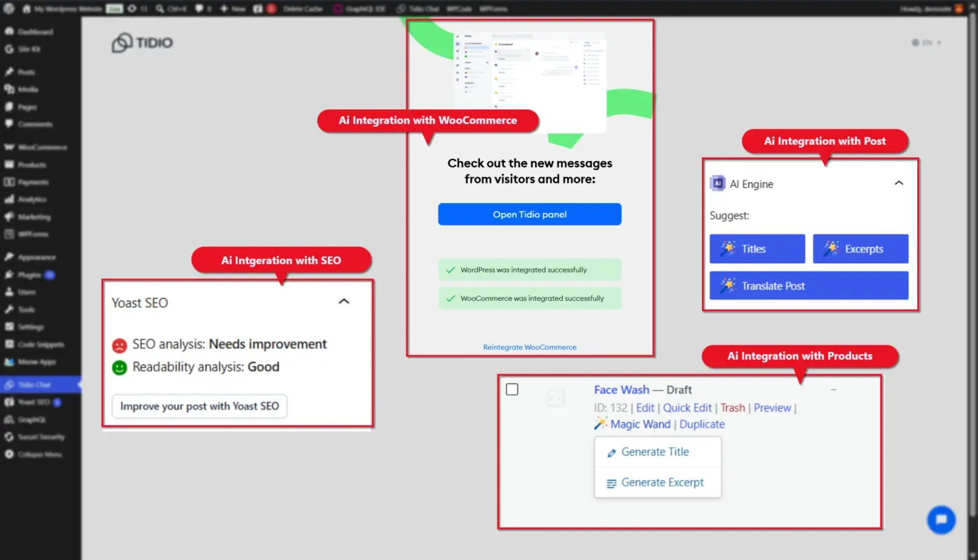Screen dimensions: 978x560
Task: Click the Tidio chat bubble icon
Action: pyautogui.click(x=941, y=520)
